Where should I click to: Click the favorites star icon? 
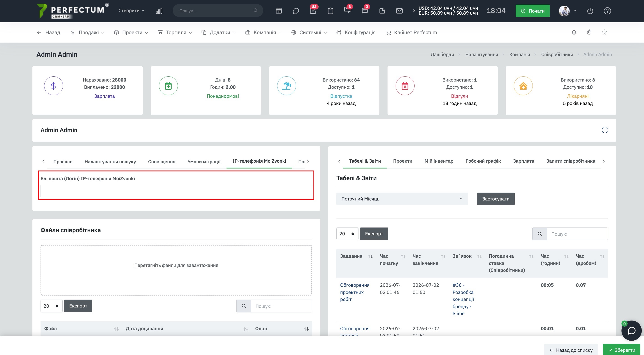(x=604, y=32)
